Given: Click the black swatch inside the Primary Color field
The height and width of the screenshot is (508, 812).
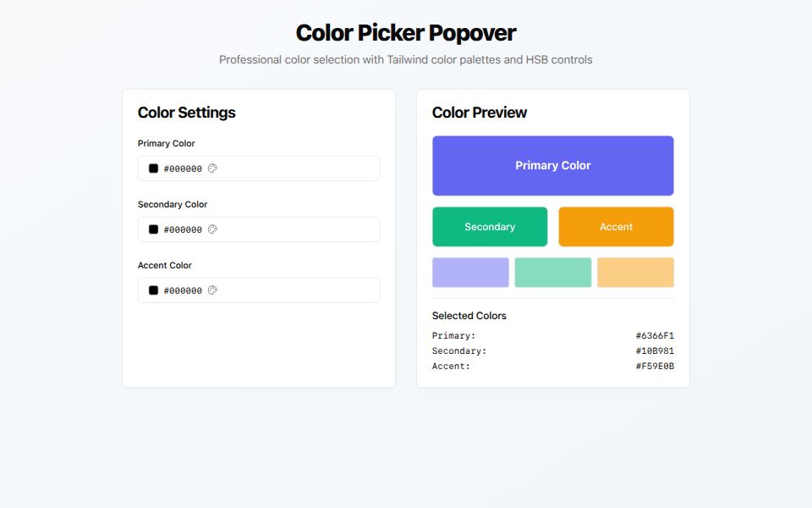Looking at the screenshot, I should click(x=153, y=168).
